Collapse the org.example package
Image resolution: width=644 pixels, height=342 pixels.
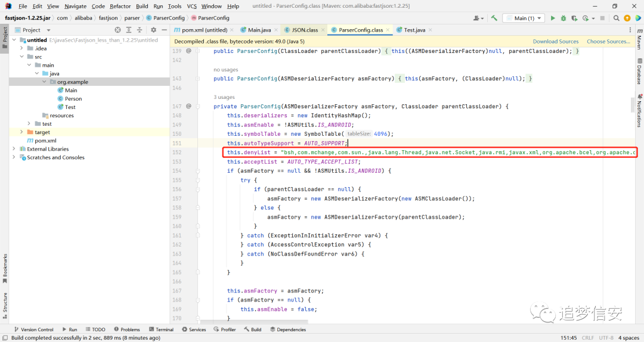44,82
